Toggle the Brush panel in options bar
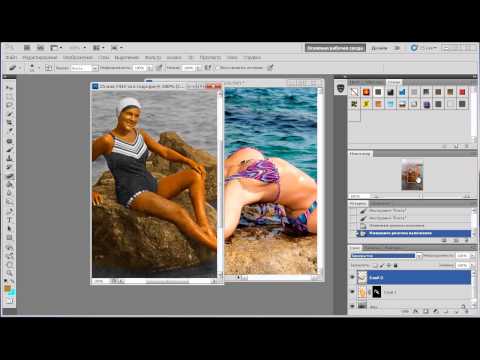 49,68
